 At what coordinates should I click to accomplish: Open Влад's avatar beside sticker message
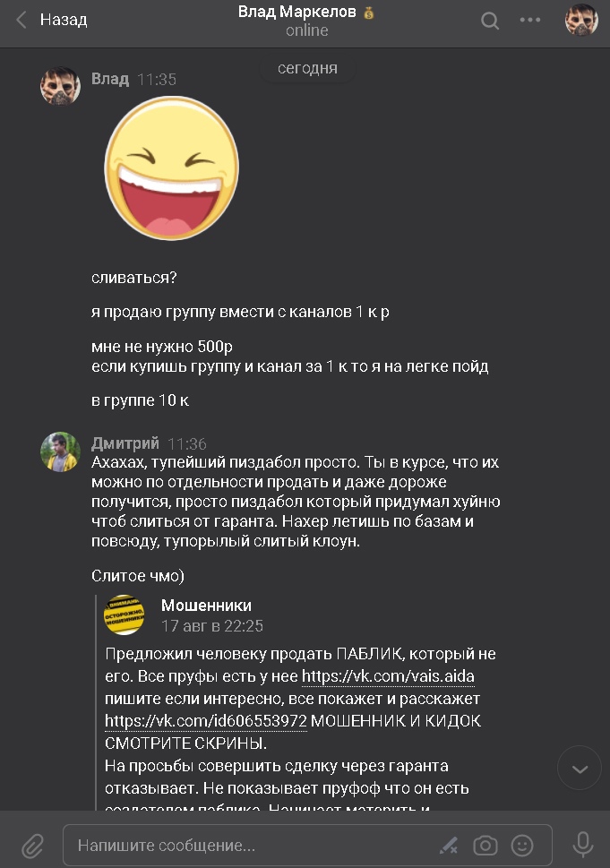click(x=60, y=86)
